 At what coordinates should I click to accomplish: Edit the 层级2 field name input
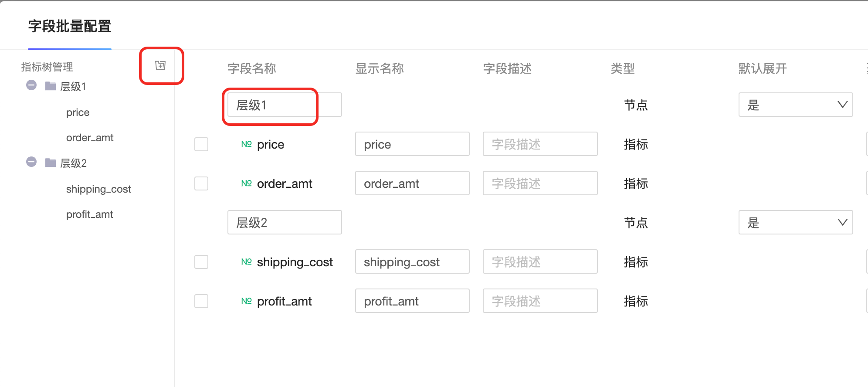(x=284, y=222)
